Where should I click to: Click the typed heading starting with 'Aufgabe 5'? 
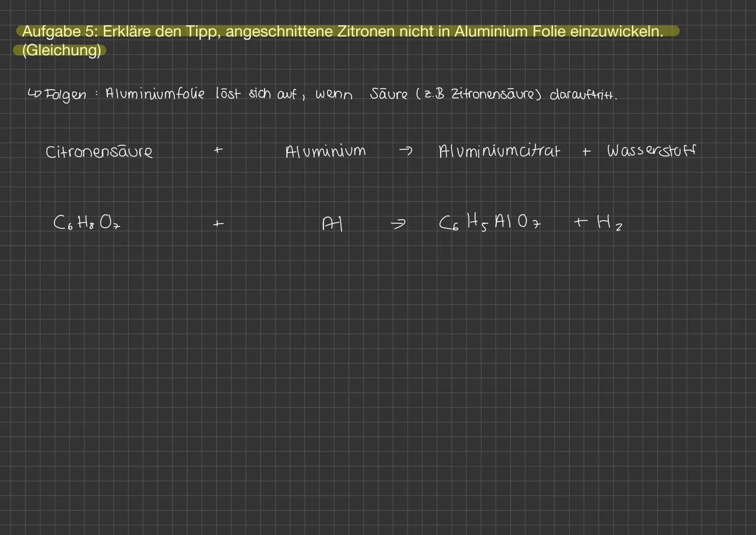tap(342, 32)
